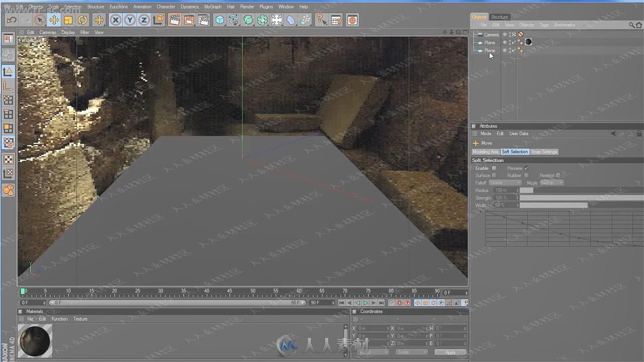The width and height of the screenshot is (644, 362).
Task: Toggle Camera visibility dots
Action: click(x=510, y=35)
